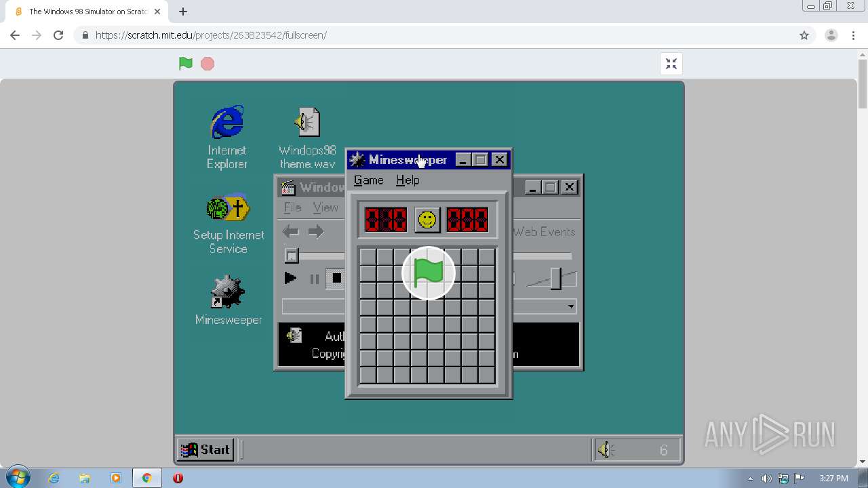The height and width of the screenshot is (488, 868).
Task: Click the large green flag overlay
Action: click(x=429, y=272)
